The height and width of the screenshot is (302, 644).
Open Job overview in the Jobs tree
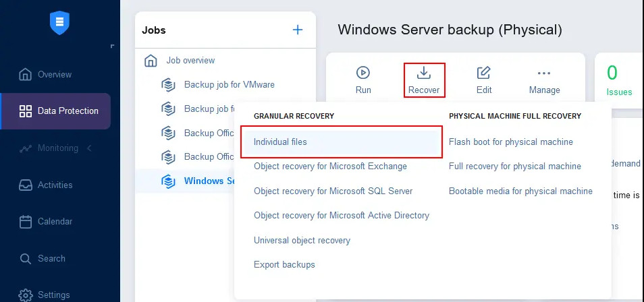190,61
